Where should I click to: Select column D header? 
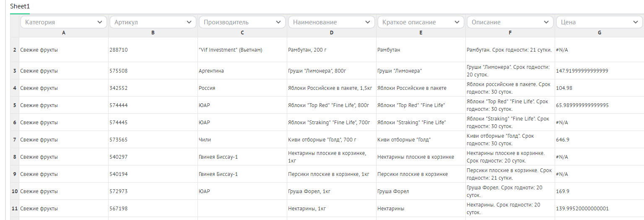[x=331, y=33]
